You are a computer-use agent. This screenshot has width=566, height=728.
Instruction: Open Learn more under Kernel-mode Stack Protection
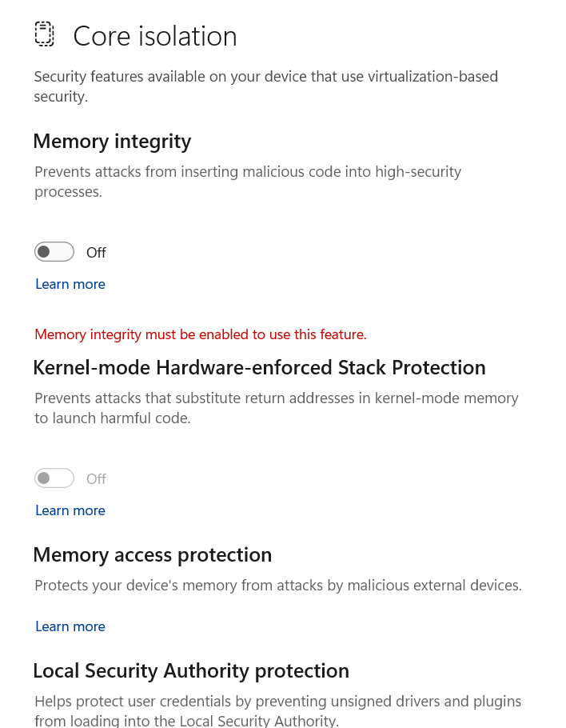[x=70, y=510]
